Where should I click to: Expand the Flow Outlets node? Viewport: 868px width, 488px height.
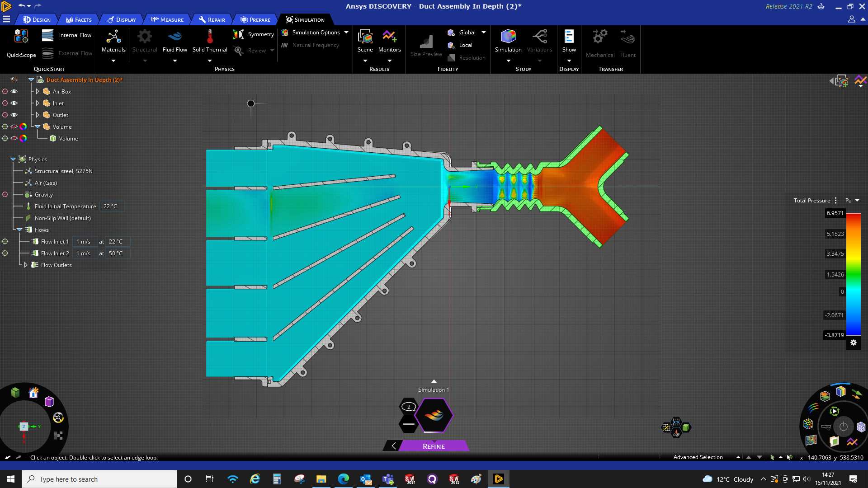tap(26, 265)
